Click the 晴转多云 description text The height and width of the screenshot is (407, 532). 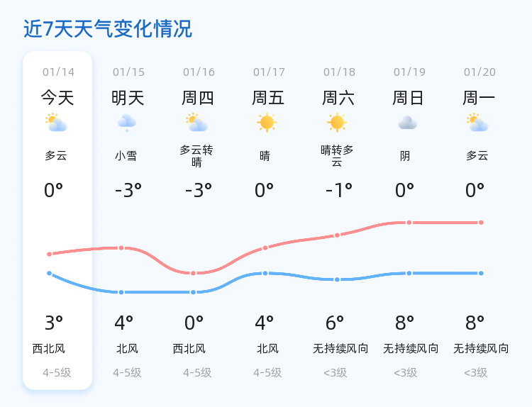click(337, 156)
